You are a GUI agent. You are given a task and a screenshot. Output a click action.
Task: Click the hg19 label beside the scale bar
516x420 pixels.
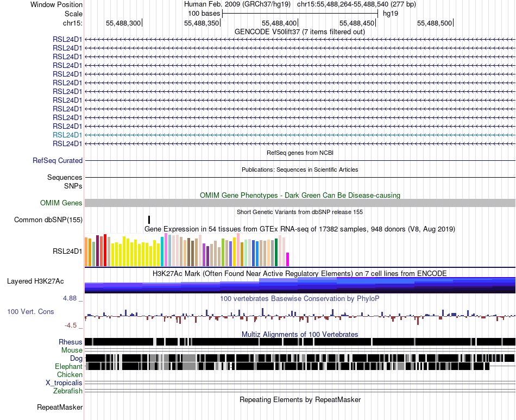point(391,14)
